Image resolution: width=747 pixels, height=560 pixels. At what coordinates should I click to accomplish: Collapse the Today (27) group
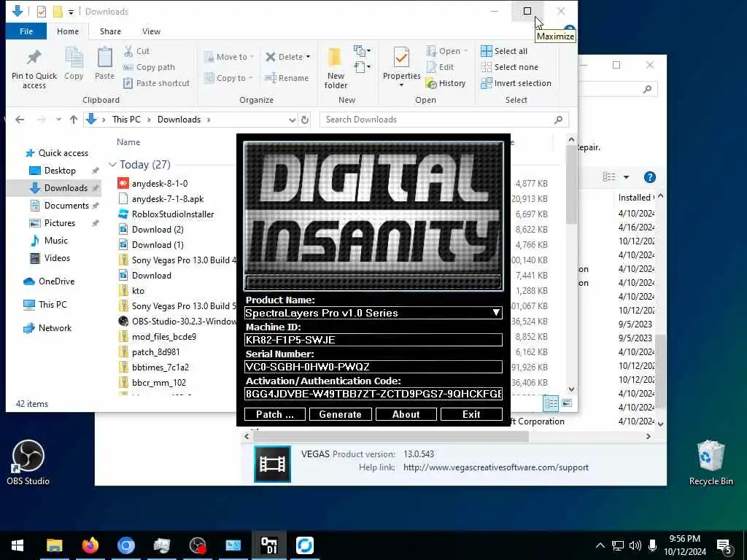pos(112,164)
